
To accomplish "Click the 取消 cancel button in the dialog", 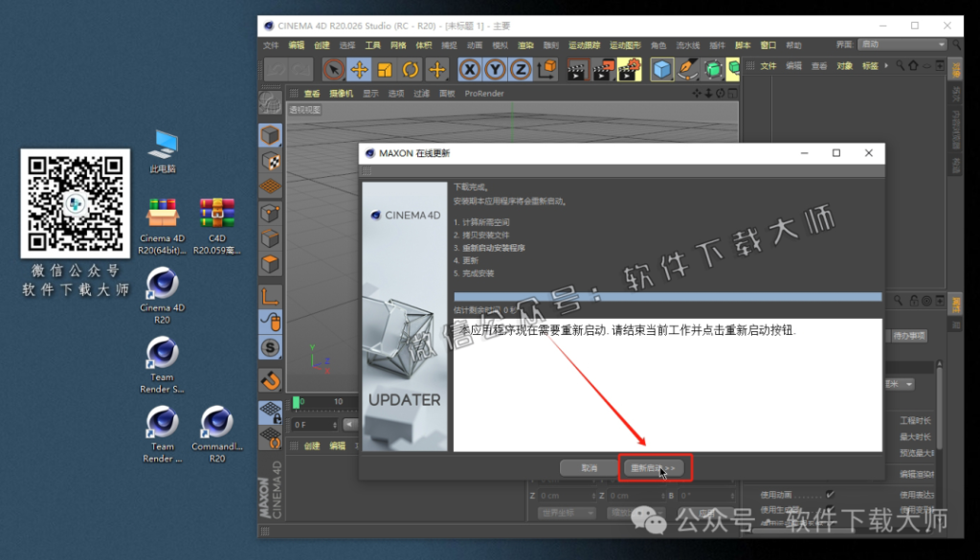I will (x=589, y=468).
